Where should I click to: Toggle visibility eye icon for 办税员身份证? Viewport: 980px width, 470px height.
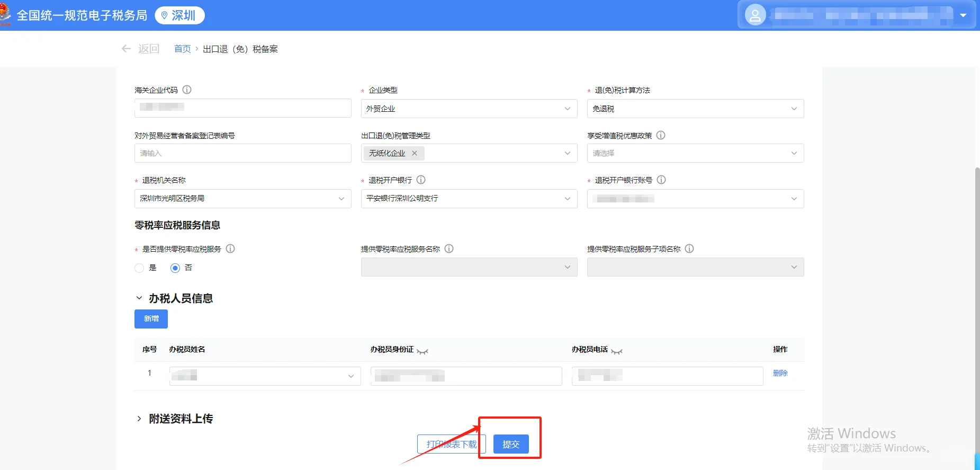(422, 351)
